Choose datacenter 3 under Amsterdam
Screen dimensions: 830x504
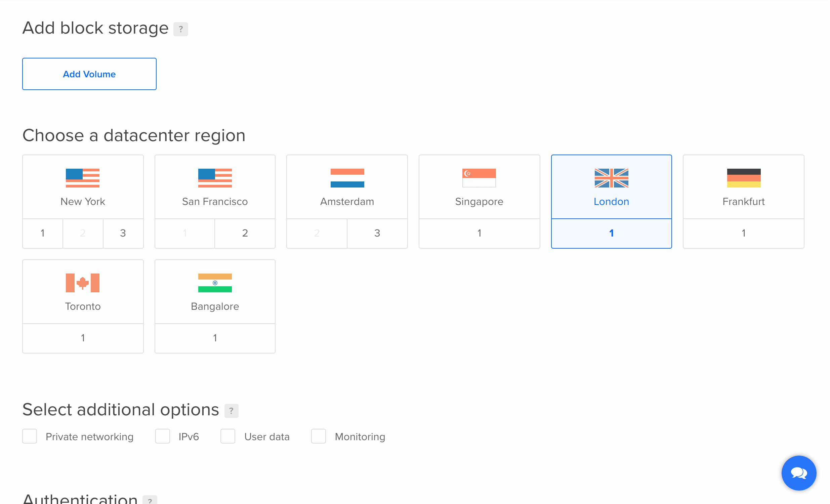pyautogui.click(x=377, y=233)
